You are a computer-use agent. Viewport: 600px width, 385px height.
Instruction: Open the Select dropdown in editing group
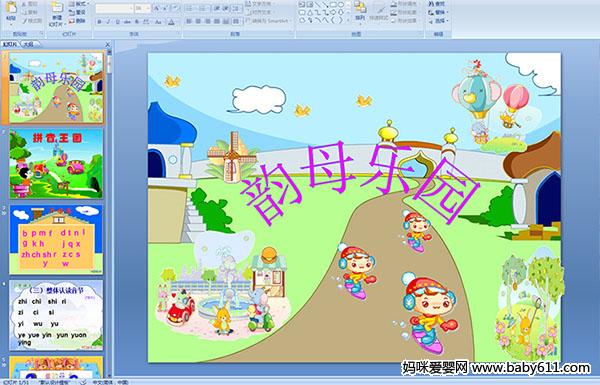click(439, 21)
